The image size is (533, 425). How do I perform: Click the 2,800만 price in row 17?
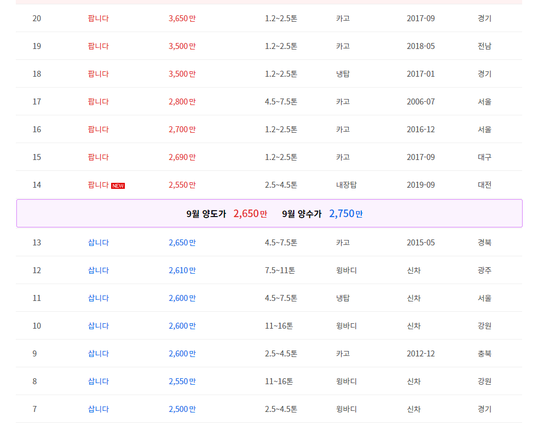tap(182, 102)
